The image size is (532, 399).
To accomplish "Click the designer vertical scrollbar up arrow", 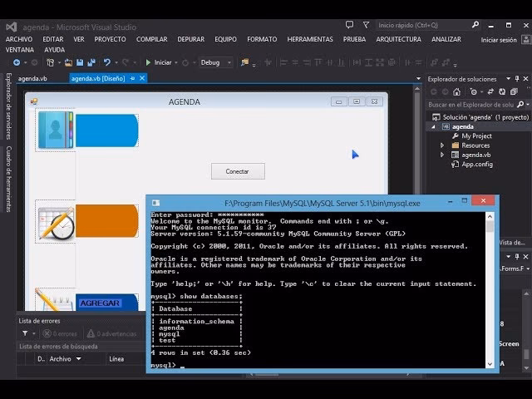I will coord(417,89).
